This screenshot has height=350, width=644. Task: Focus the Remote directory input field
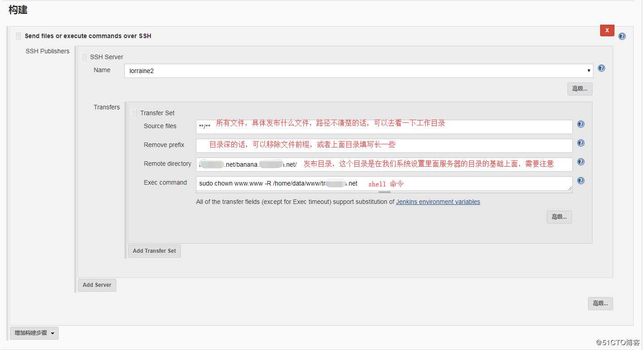click(384, 164)
